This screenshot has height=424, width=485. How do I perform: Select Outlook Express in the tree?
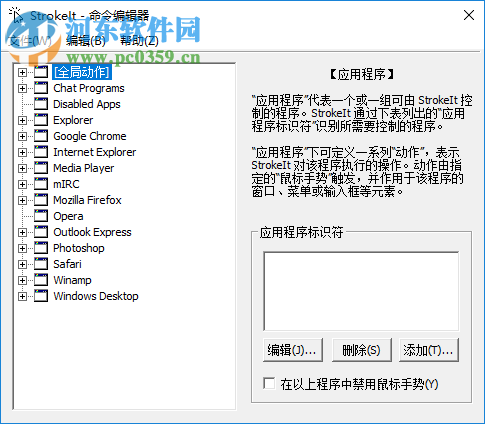point(92,232)
